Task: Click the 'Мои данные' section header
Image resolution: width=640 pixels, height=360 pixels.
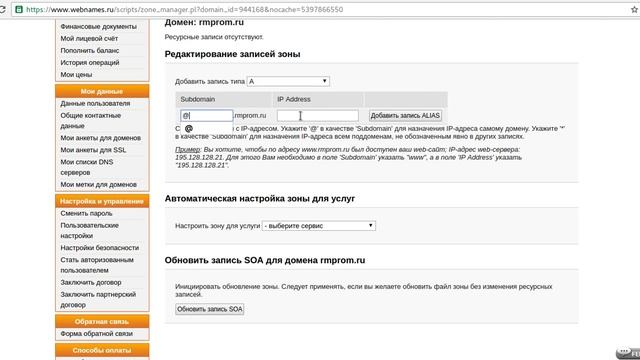Action: pyautogui.click(x=102, y=91)
